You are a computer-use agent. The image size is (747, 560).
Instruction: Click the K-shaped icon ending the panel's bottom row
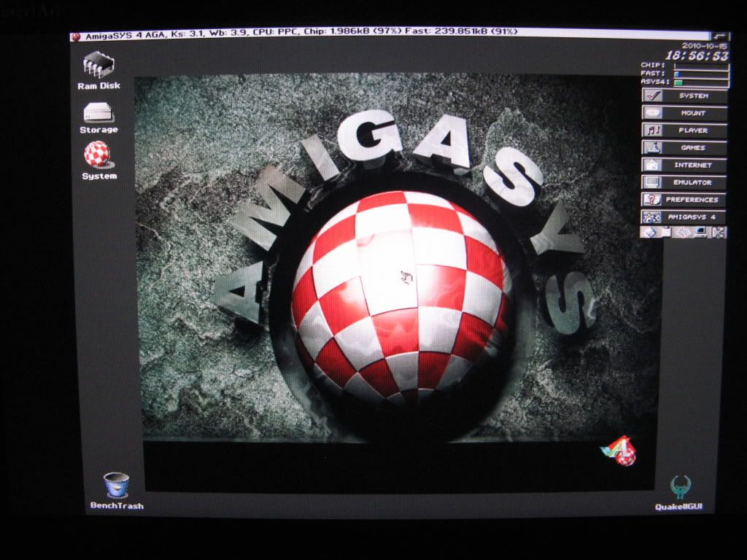(x=718, y=232)
